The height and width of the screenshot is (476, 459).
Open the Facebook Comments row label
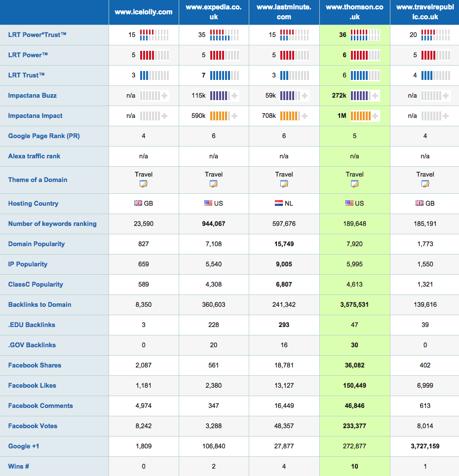click(40, 405)
